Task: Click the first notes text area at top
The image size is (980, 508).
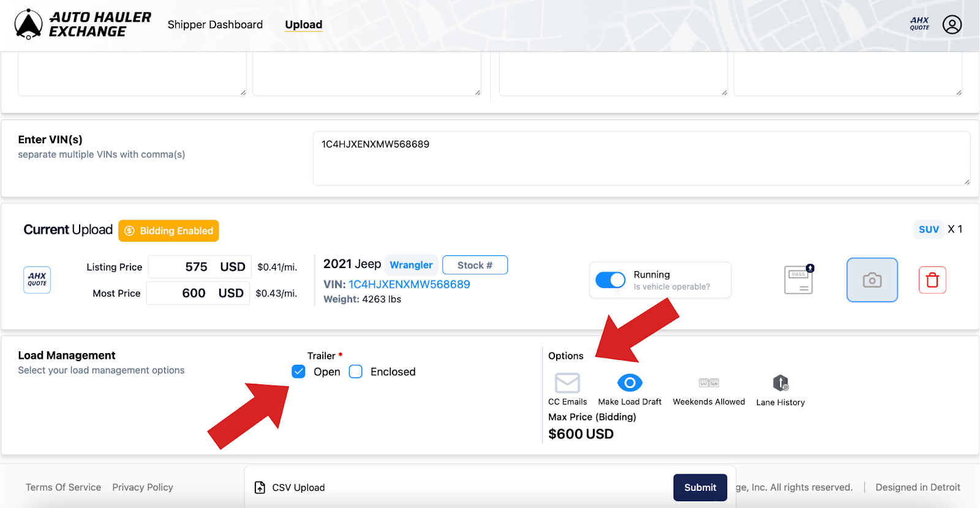Action: click(132, 73)
